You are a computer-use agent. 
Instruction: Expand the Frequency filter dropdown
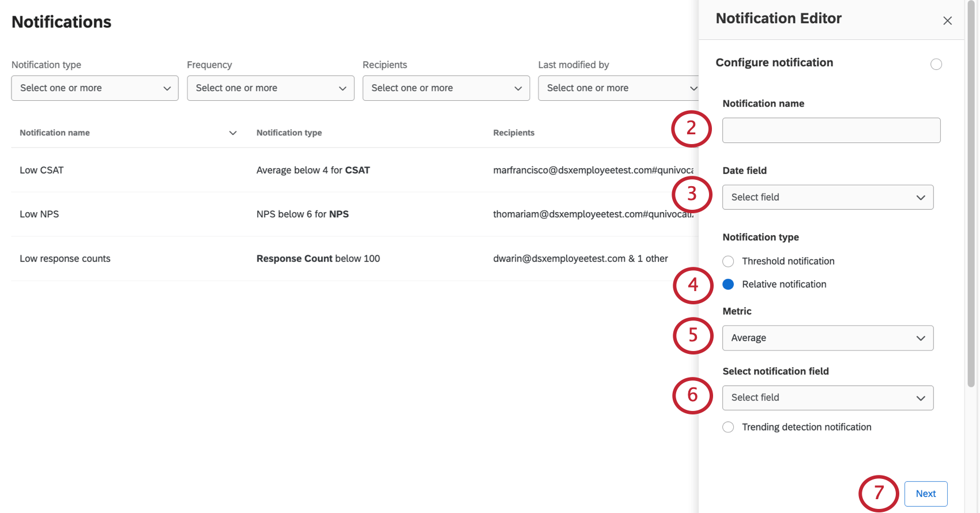270,88
